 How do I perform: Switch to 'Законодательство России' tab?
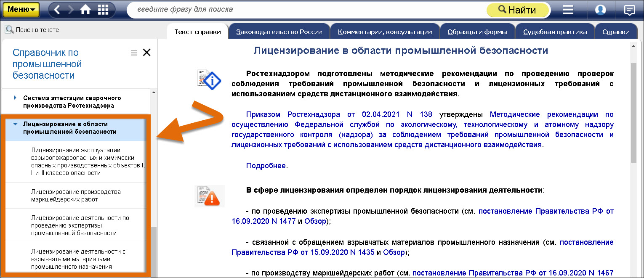click(x=279, y=32)
